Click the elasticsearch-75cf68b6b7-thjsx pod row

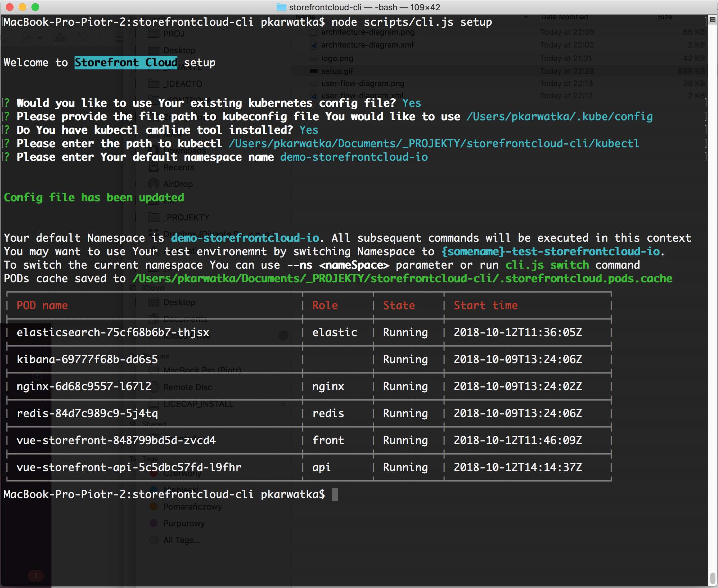click(113, 333)
